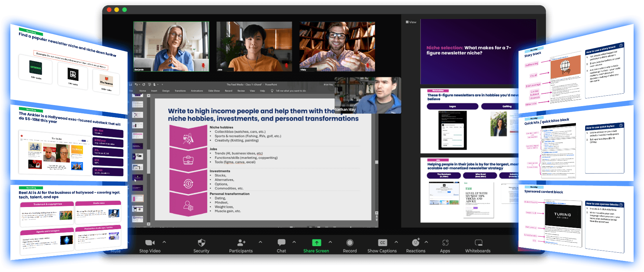Click The Neuron card on niche slide
644x272 pixels.
coord(106,83)
